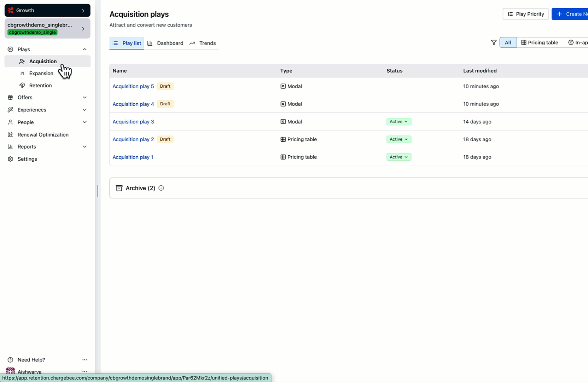Select the All filter toggle

(508, 42)
